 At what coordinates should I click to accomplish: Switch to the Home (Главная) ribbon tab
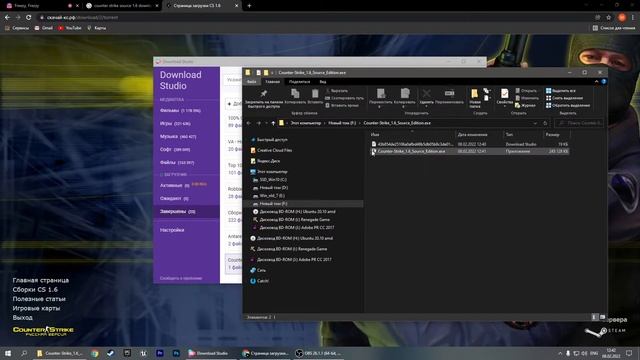[x=272, y=82]
